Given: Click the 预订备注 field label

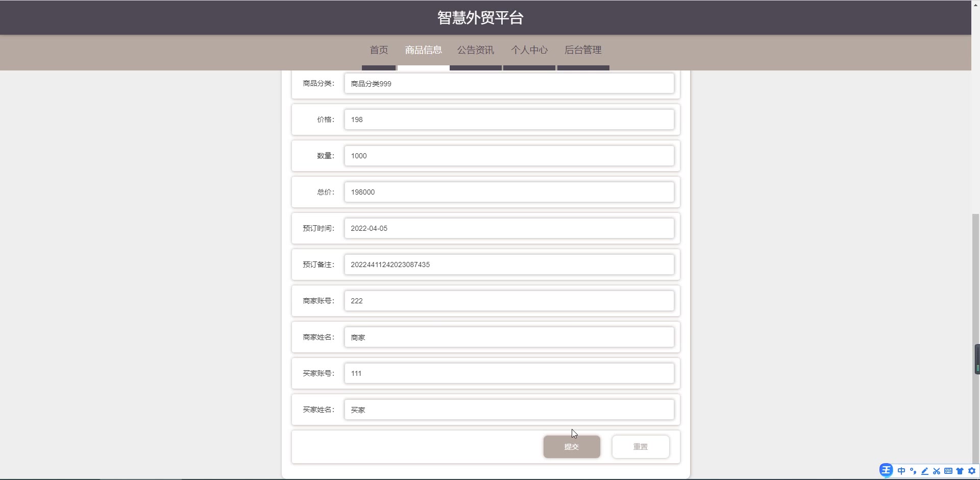Looking at the screenshot, I should tap(318, 265).
